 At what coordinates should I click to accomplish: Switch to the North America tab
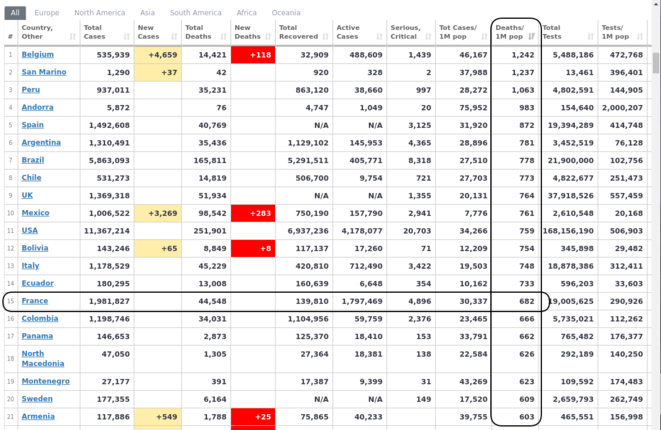99,13
